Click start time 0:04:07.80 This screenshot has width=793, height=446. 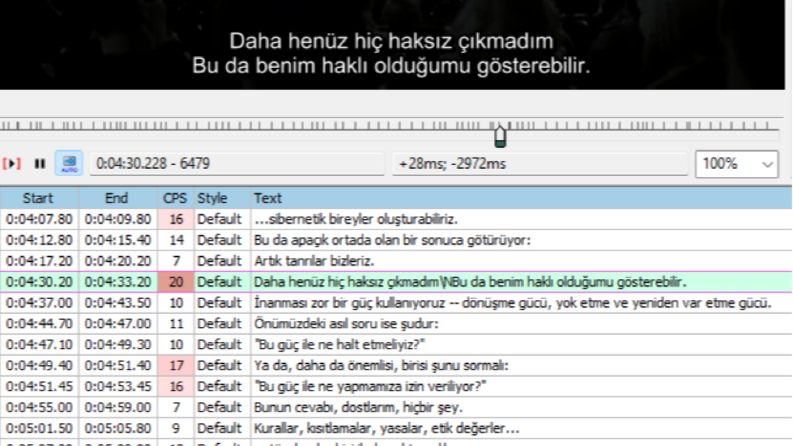pyautogui.click(x=39, y=219)
